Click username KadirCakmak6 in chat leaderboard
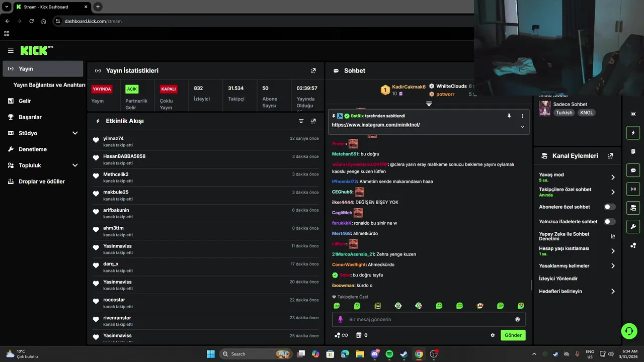 (409, 87)
